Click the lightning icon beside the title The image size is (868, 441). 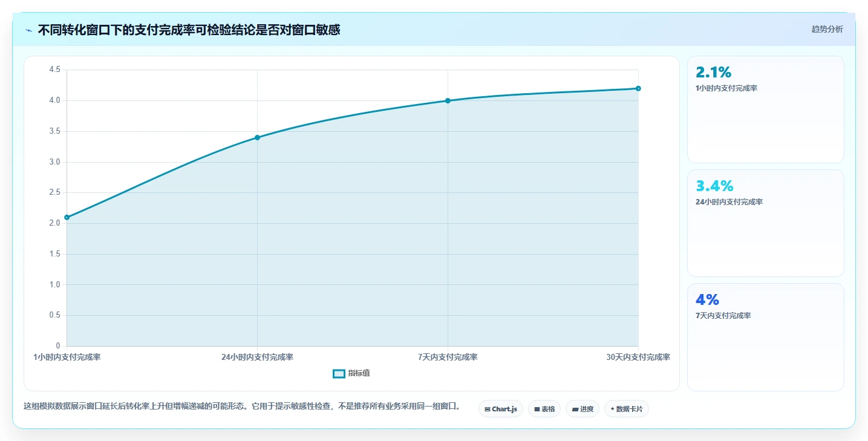click(x=29, y=30)
